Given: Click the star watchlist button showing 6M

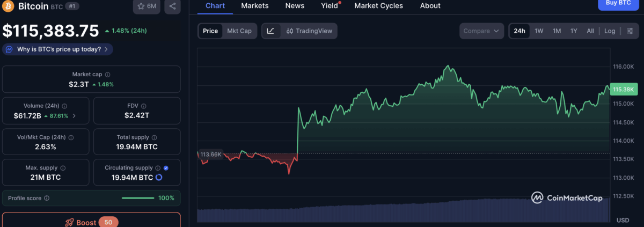Looking at the screenshot, I should point(147,6).
